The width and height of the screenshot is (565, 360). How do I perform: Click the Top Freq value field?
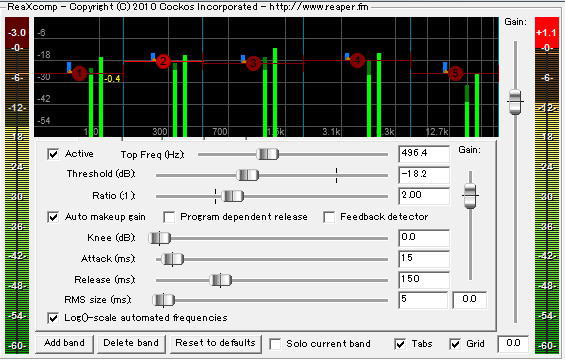424,154
